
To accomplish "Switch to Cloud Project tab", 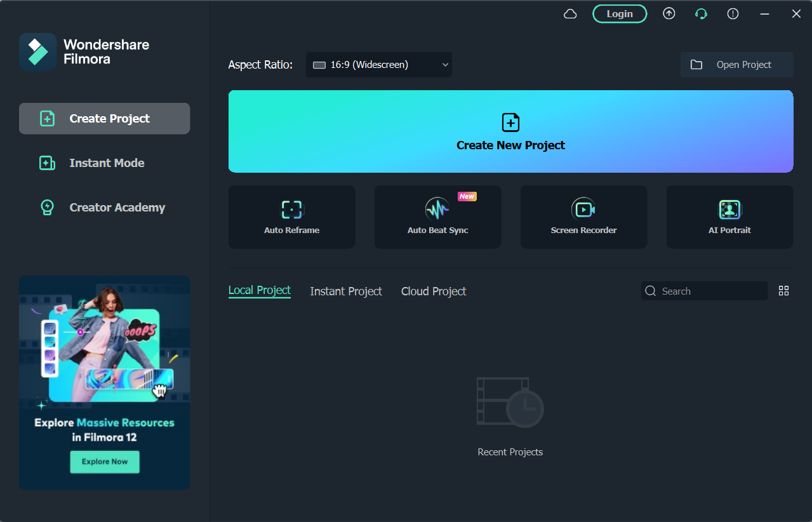I will (434, 291).
